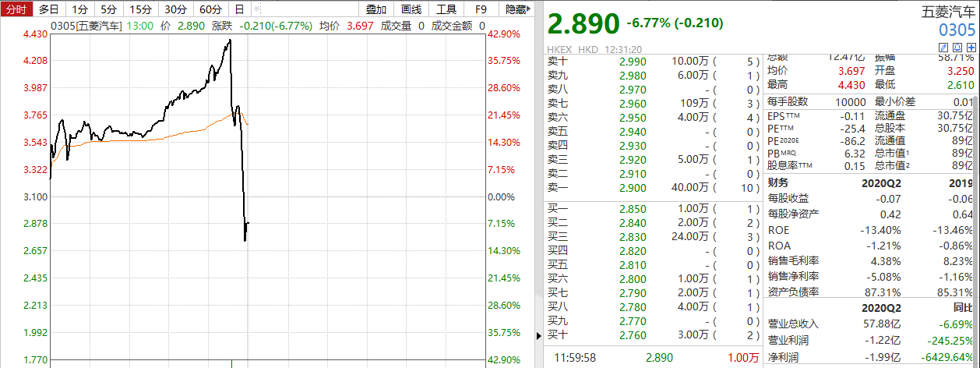Click the F9 button
This screenshot has width=980, height=368.
click(x=481, y=9)
